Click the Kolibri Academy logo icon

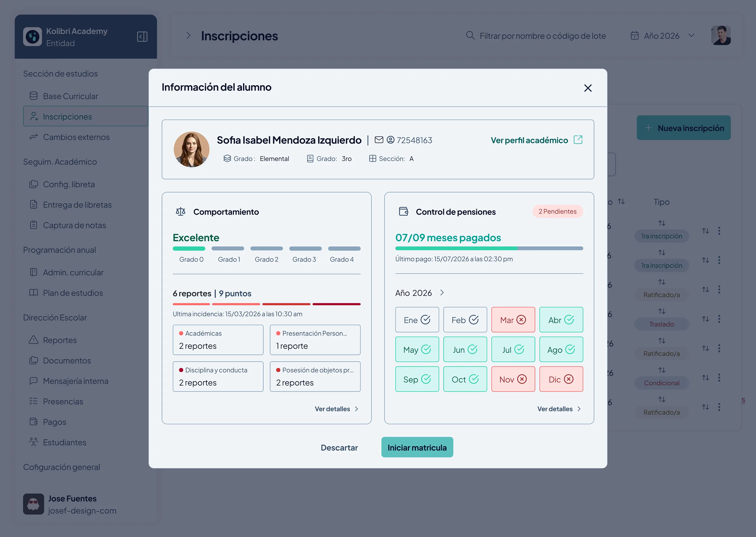click(32, 36)
